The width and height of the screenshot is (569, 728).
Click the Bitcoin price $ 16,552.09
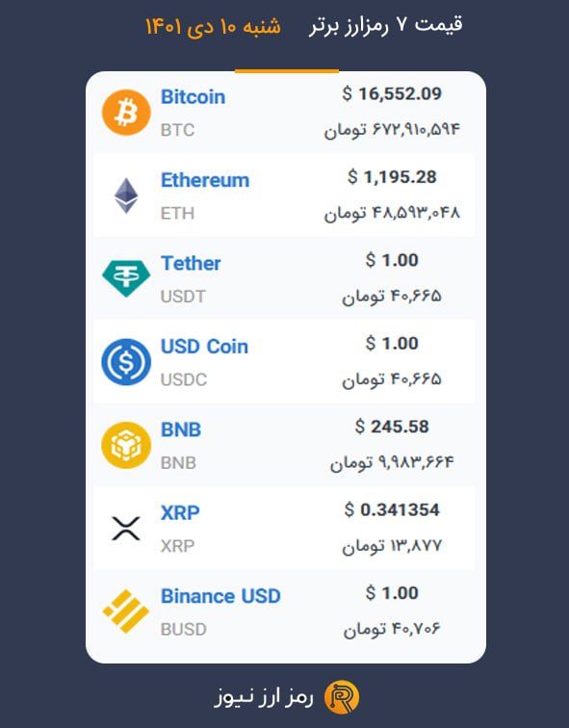392,94
